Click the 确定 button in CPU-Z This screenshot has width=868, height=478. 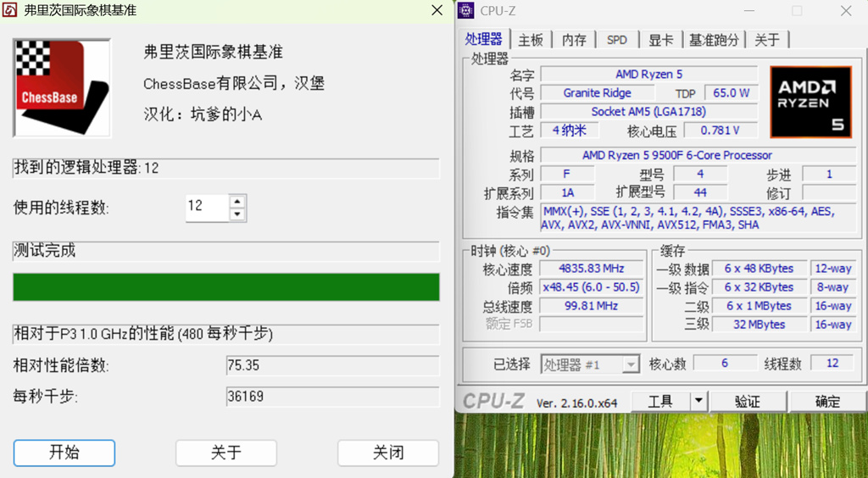[827, 402]
